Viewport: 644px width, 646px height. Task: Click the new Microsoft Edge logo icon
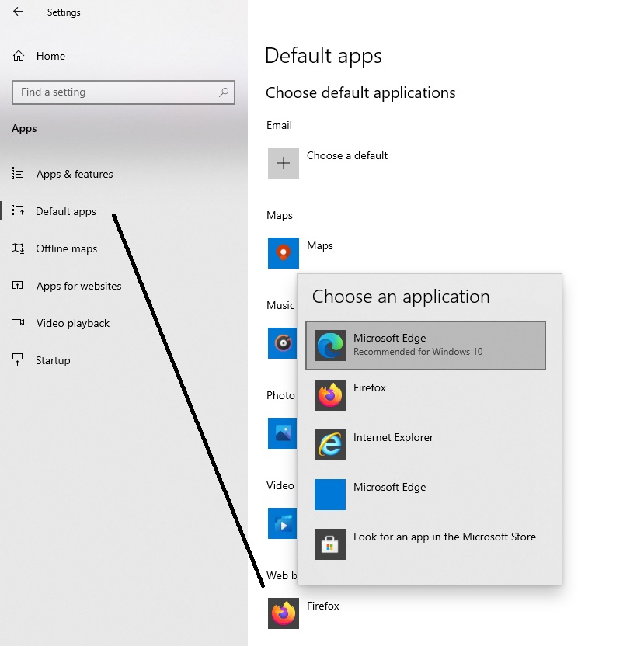(x=330, y=346)
